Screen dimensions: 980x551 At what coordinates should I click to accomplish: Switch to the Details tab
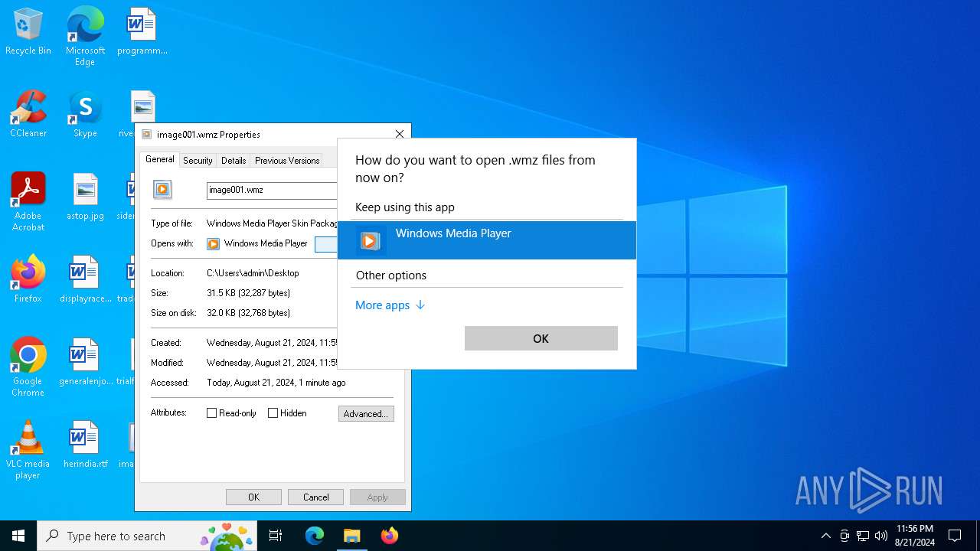[x=234, y=161]
